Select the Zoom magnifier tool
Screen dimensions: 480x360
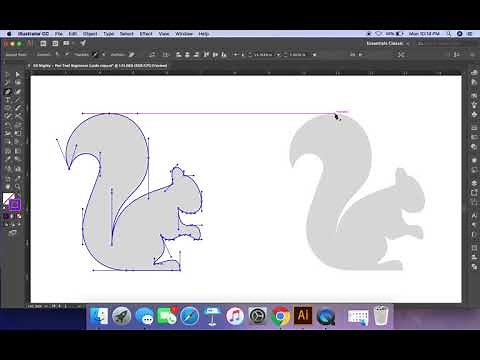pyautogui.click(x=18, y=187)
